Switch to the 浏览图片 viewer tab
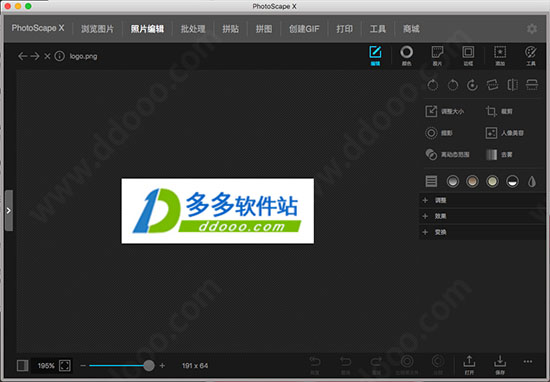 pos(98,29)
